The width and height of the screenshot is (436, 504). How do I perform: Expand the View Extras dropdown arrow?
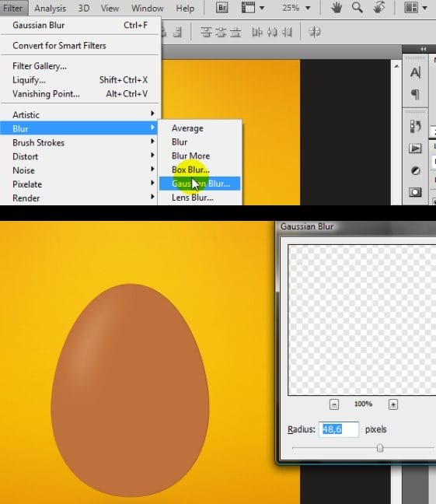point(262,8)
